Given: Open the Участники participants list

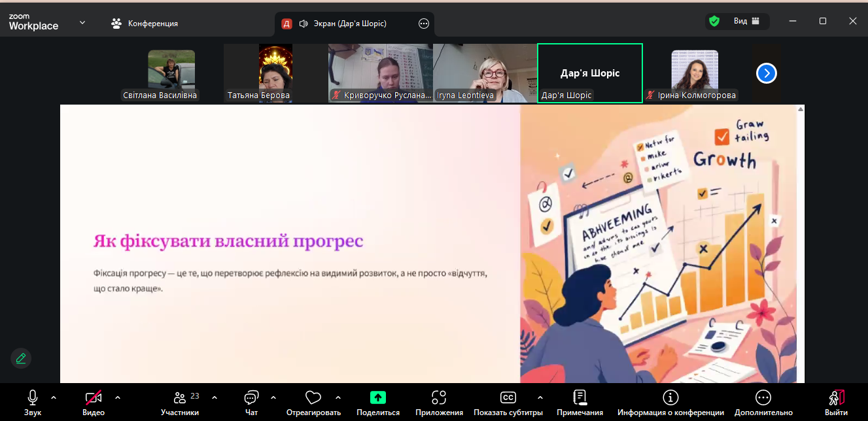Looking at the screenshot, I should coord(180,398).
